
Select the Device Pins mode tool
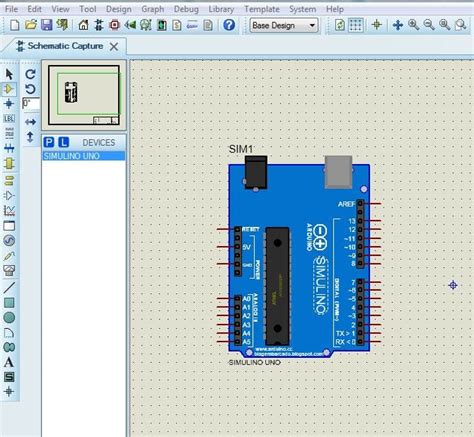(9, 196)
